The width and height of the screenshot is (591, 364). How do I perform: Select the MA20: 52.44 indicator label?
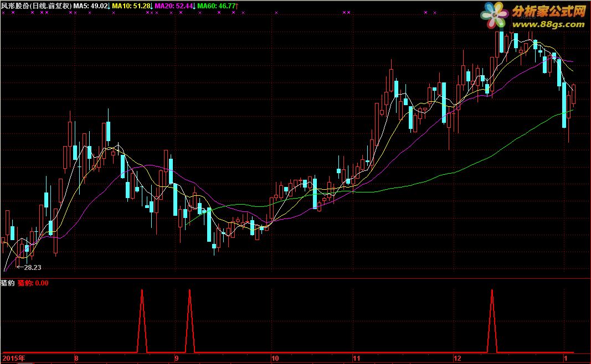click(x=175, y=6)
